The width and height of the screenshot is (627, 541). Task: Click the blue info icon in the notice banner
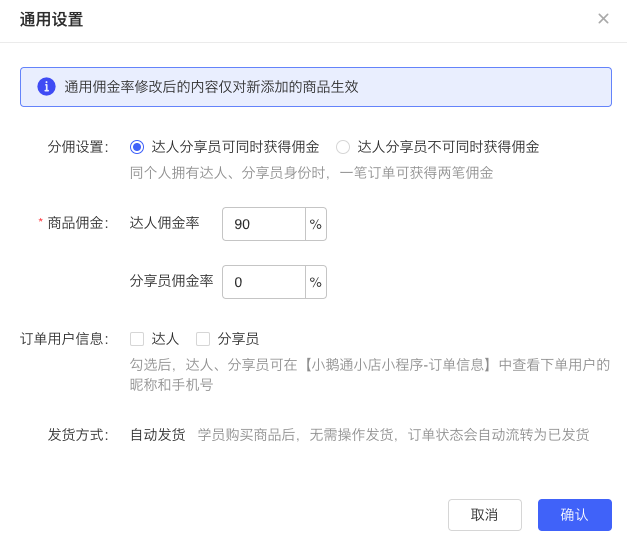point(46,86)
